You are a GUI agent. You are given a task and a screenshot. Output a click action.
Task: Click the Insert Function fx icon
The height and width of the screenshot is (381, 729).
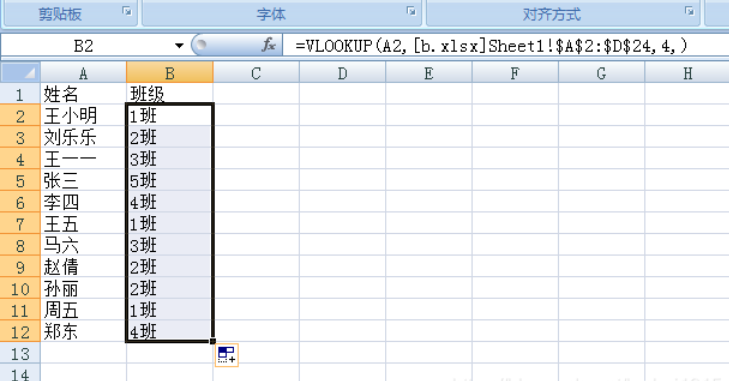268,45
